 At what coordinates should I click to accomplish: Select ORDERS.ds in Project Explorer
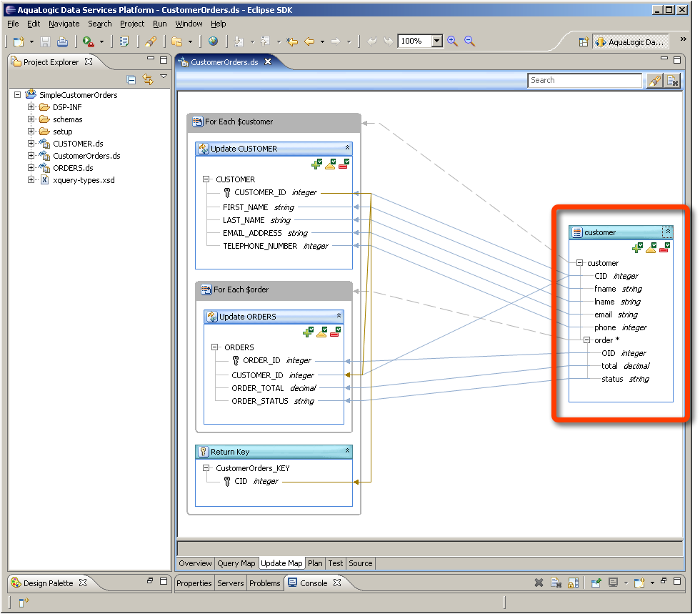click(73, 168)
